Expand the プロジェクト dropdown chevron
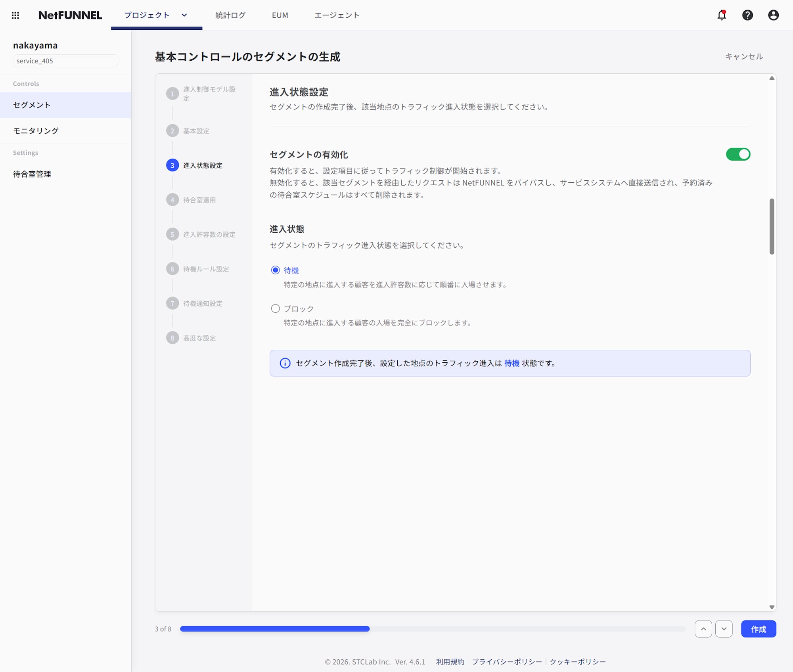This screenshot has height=672, width=793. [184, 15]
